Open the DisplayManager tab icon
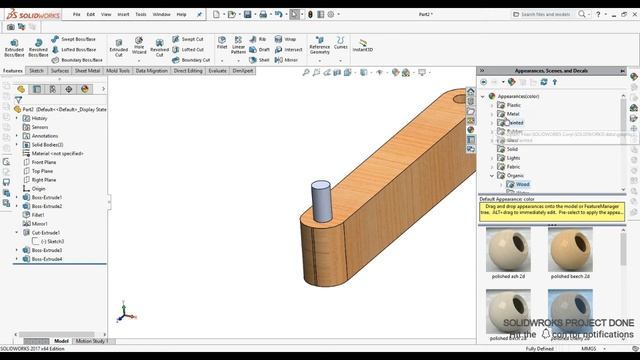This screenshot has height=360, width=640. (x=84, y=89)
